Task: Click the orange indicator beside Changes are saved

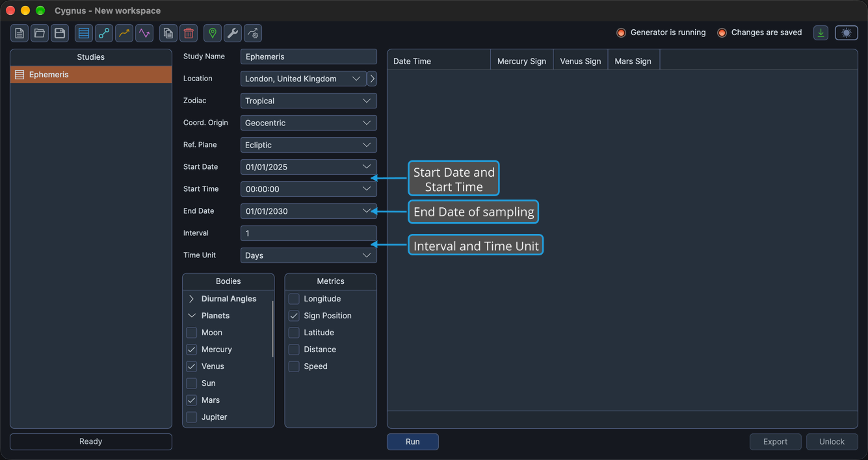Action: (722, 32)
